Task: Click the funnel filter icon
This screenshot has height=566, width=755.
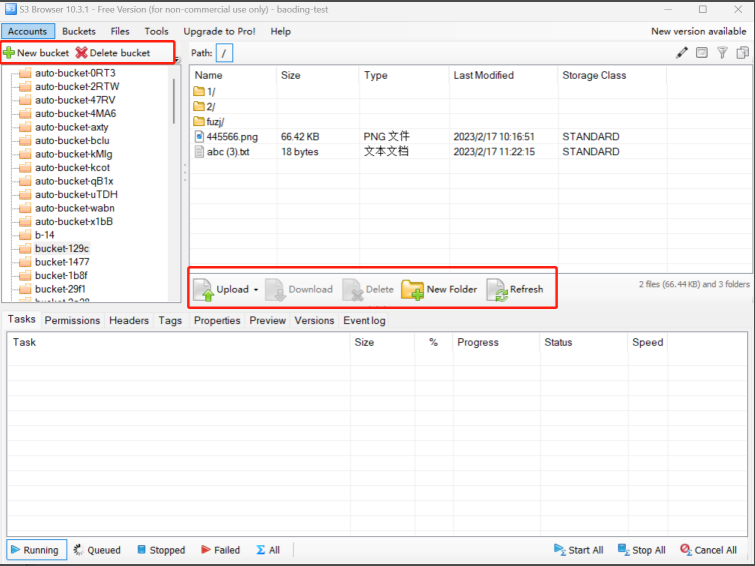Action: (x=722, y=53)
